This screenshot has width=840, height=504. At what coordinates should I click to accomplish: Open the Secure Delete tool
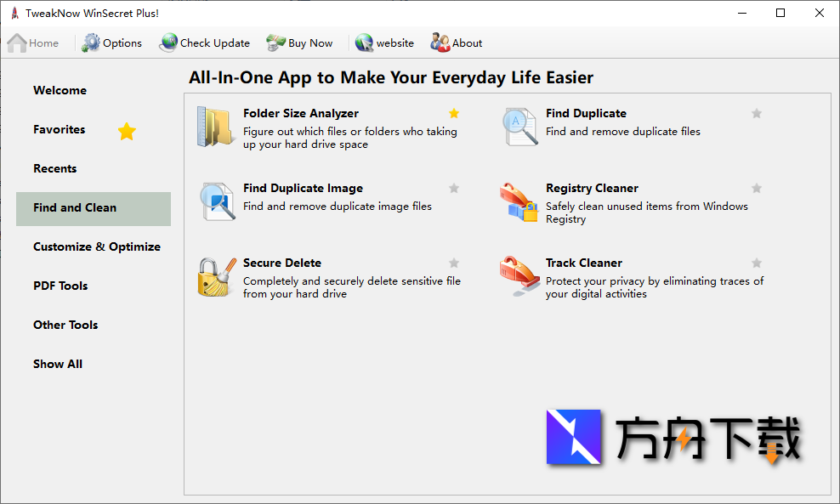(x=282, y=263)
